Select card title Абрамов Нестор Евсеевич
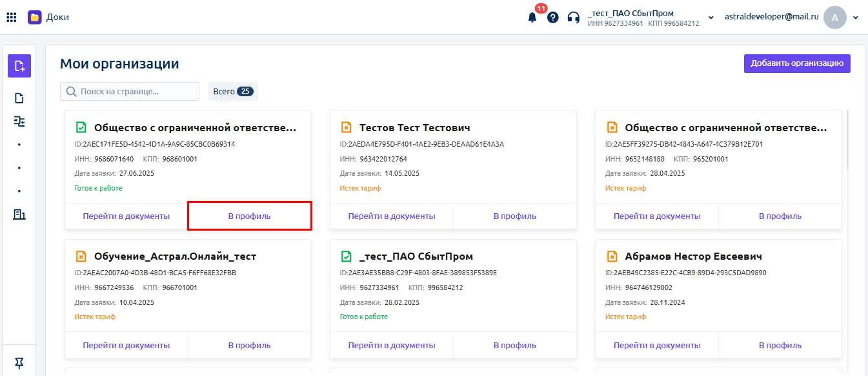The height and width of the screenshot is (376, 868). coord(693,256)
